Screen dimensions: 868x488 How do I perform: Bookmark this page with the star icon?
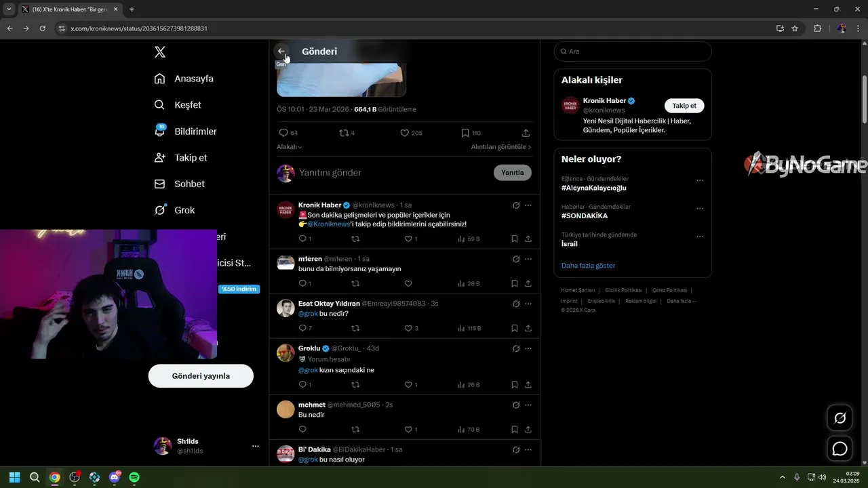[x=795, y=28]
